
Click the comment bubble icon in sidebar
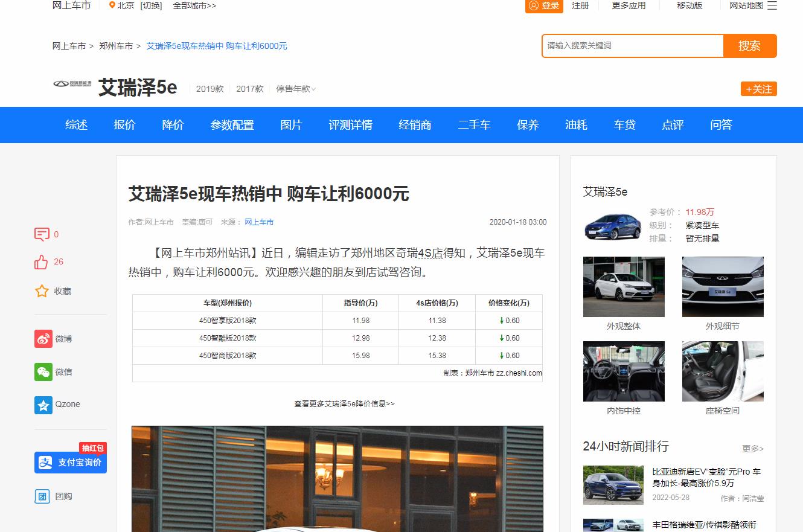[42, 234]
